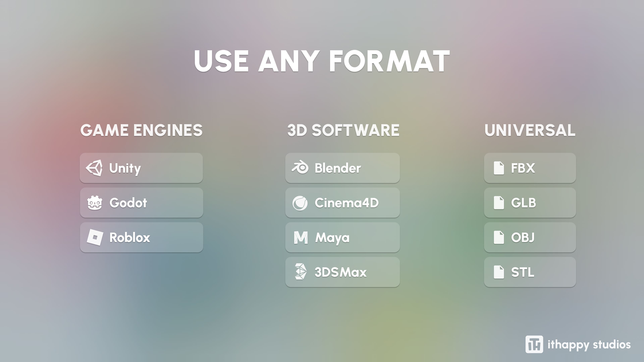
Task: Click the 3DSMax logo icon
Action: [300, 271]
